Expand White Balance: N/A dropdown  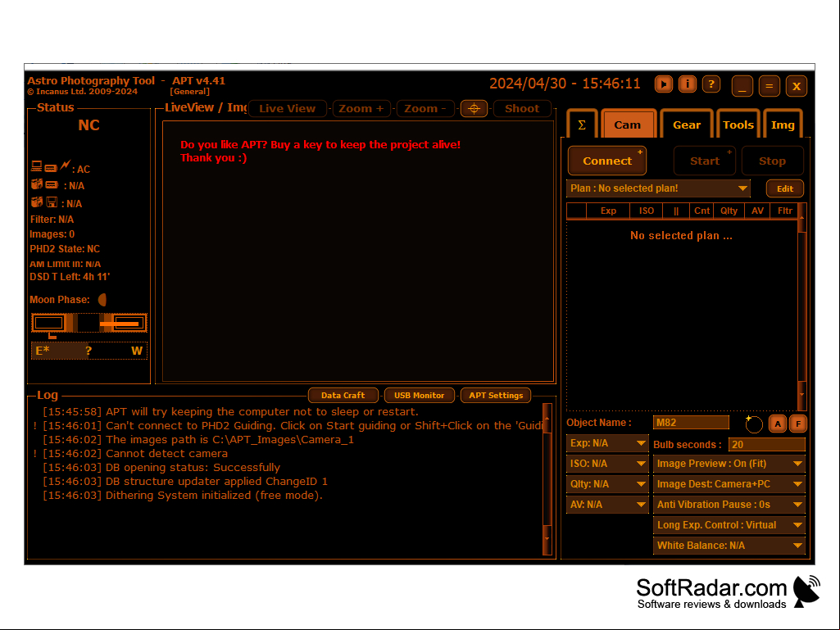click(x=729, y=546)
